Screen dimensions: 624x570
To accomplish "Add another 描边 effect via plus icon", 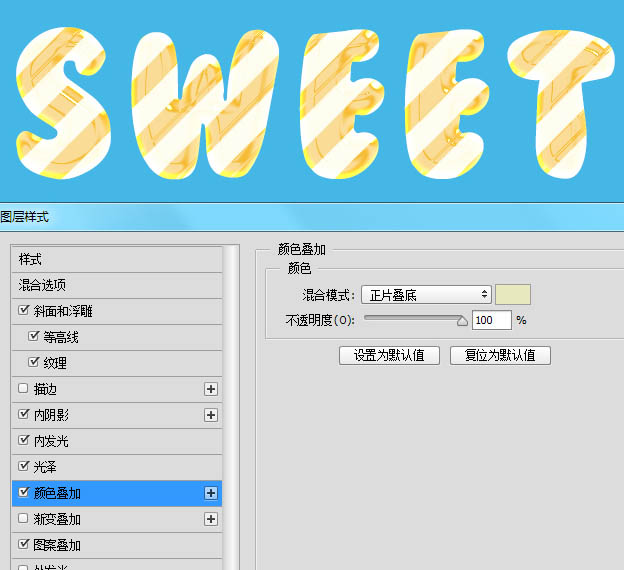I will point(211,389).
